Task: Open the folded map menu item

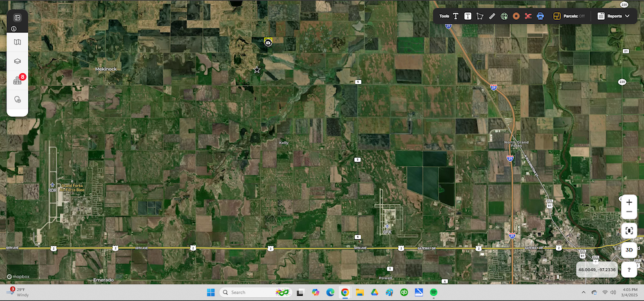Action: pos(17,42)
